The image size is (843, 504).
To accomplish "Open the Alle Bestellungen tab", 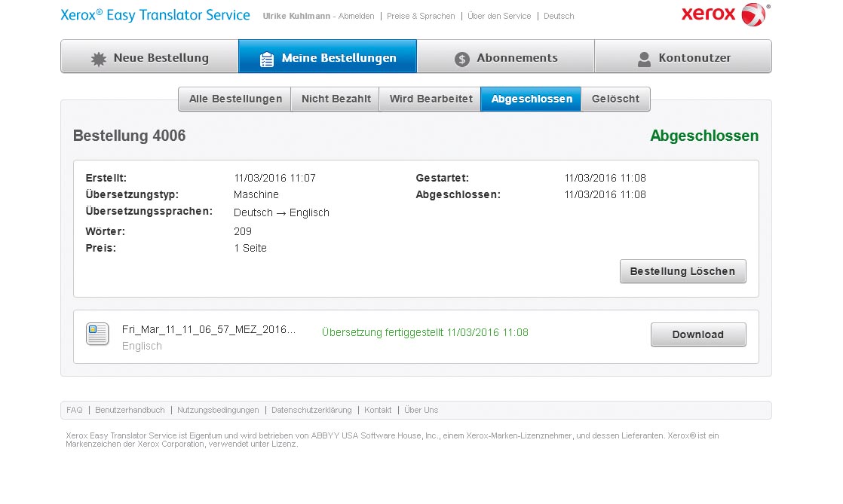I will coord(235,99).
